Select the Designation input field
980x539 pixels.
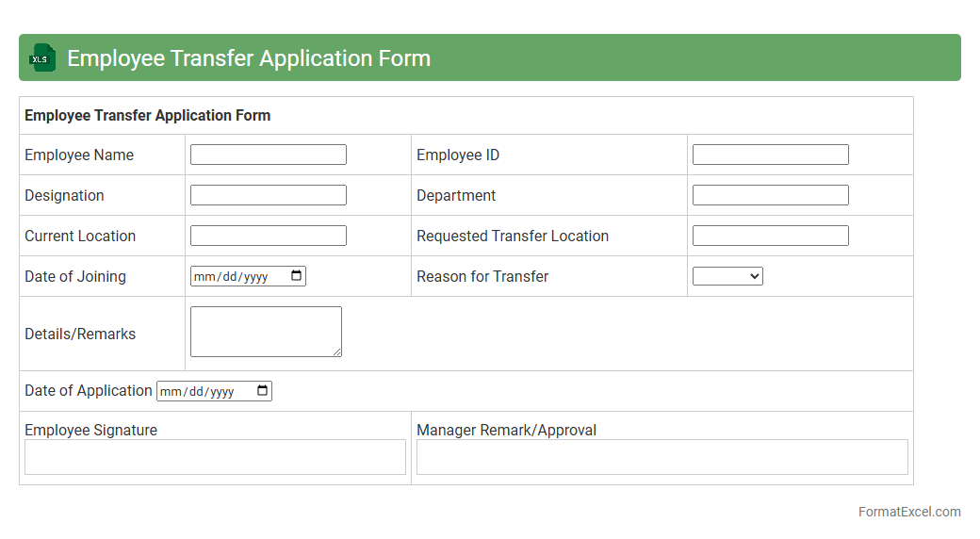pyautogui.click(x=268, y=195)
